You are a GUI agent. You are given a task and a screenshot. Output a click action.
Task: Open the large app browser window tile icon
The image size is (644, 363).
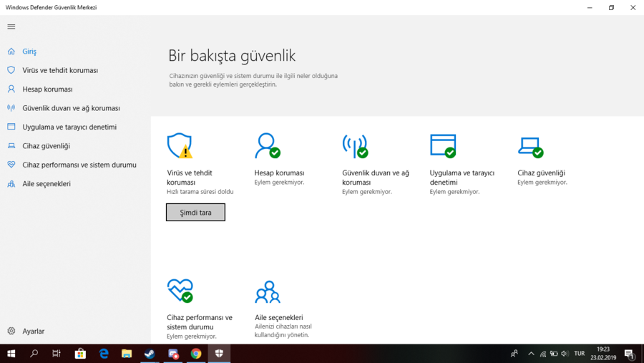pos(443,145)
